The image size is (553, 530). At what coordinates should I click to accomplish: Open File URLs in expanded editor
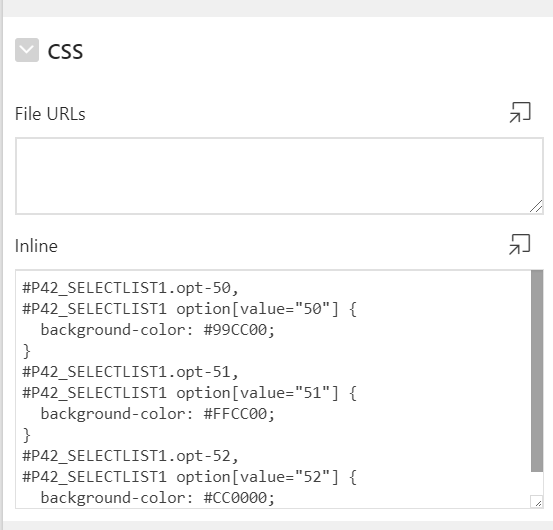(x=520, y=113)
